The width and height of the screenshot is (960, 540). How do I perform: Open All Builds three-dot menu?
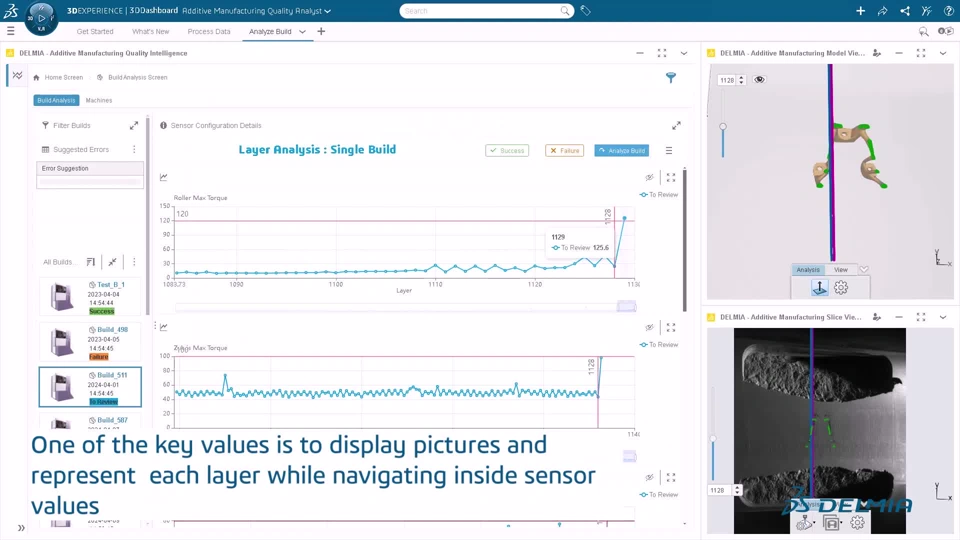pos(134,262)
